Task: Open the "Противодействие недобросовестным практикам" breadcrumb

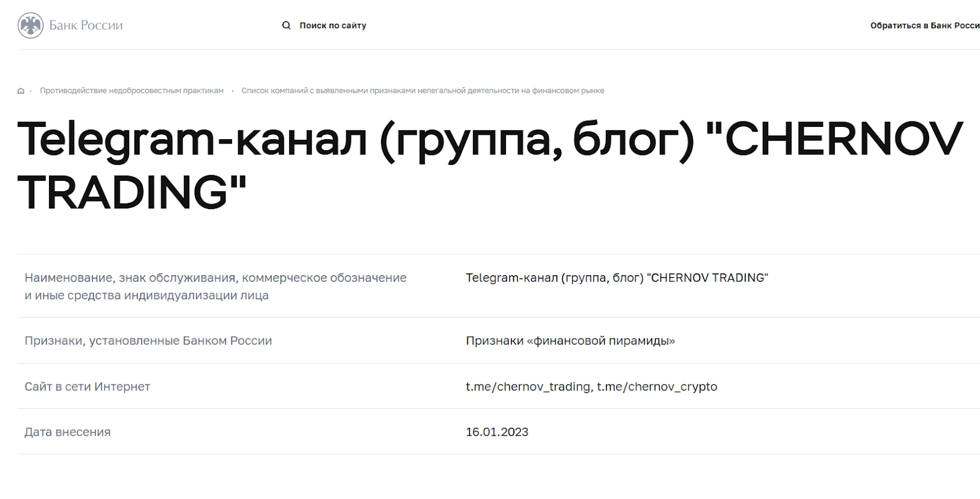Action: [132, 91]
